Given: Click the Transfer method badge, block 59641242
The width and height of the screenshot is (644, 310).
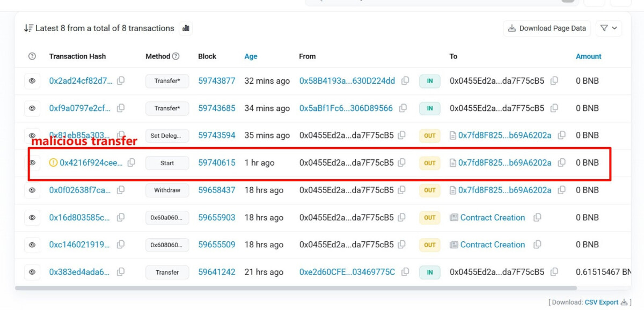Looking at the screenshot, I should [x=167, y=272].
